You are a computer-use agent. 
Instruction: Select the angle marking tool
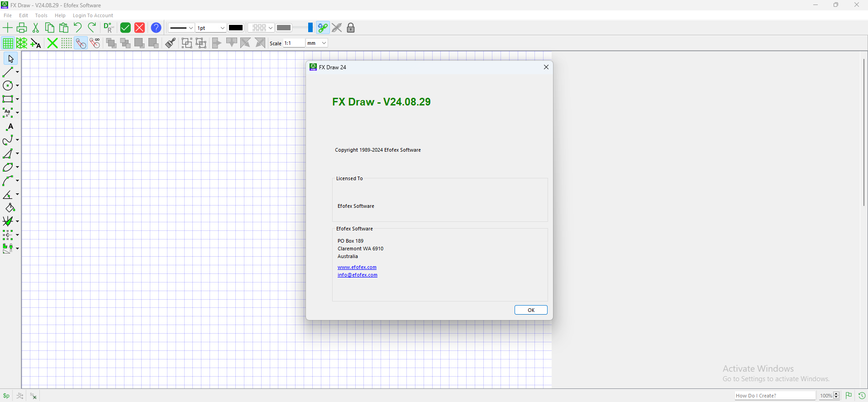point(8,195)
